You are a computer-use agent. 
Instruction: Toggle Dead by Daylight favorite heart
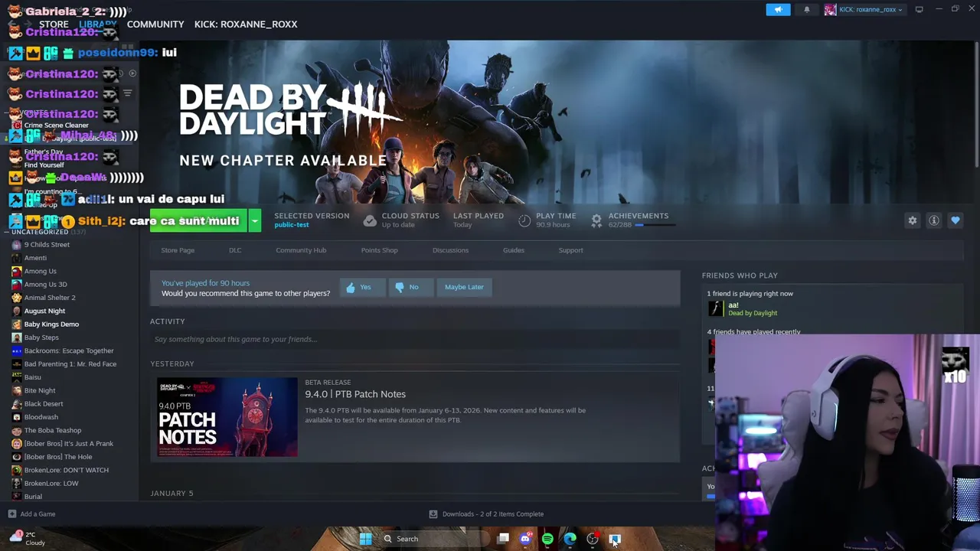955,220
